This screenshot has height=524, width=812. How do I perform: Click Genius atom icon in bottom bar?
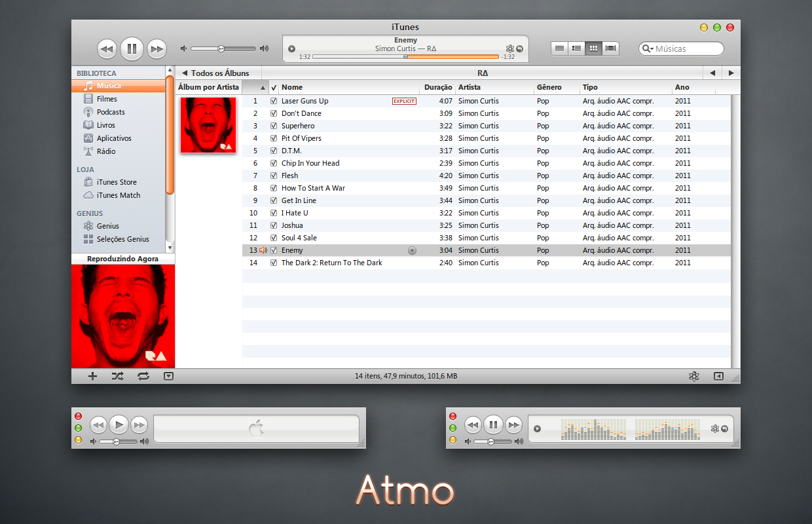(x=694, y=376)
